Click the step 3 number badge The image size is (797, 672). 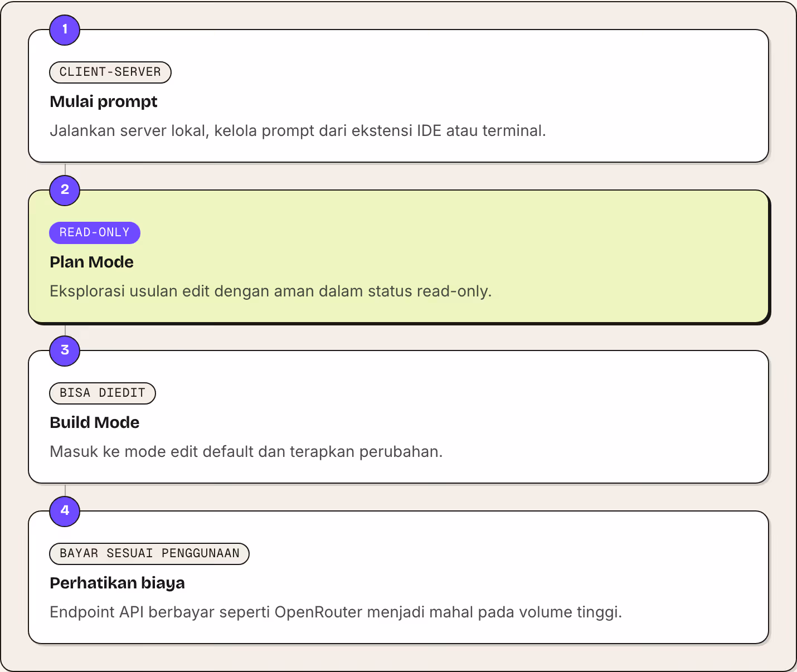click(x=65, y=350)
